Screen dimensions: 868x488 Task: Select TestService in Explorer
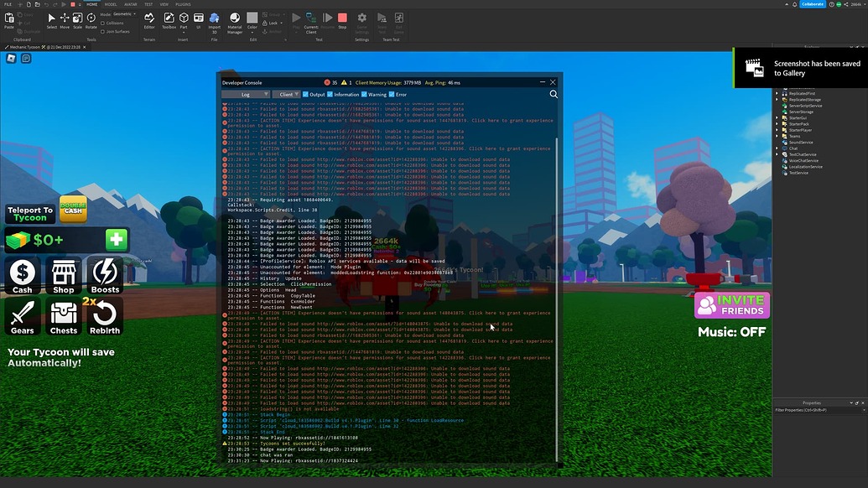click(x=798, y=173)
